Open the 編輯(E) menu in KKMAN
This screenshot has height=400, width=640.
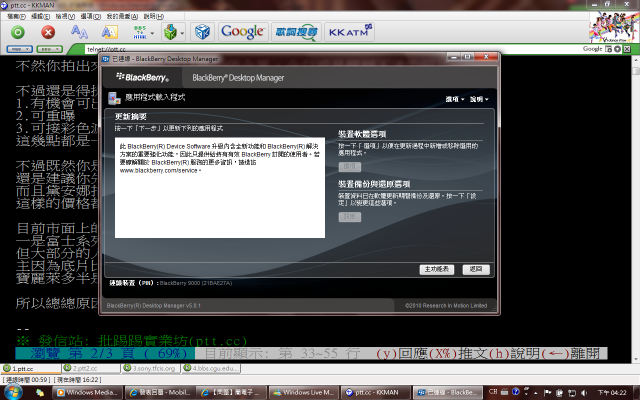40,16
